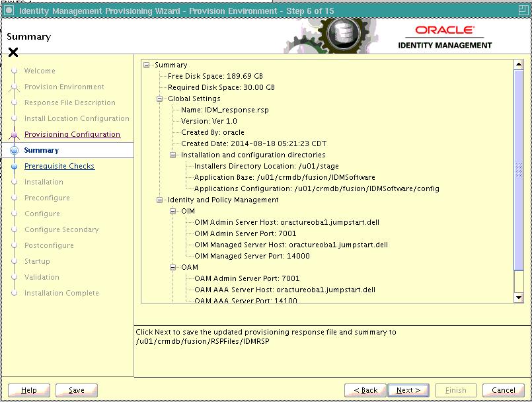Select 'Required Disk Space: 30.00 GB' row
This screenshot has height=402, width=532.
pyautogui.click(x=221, y=87)
